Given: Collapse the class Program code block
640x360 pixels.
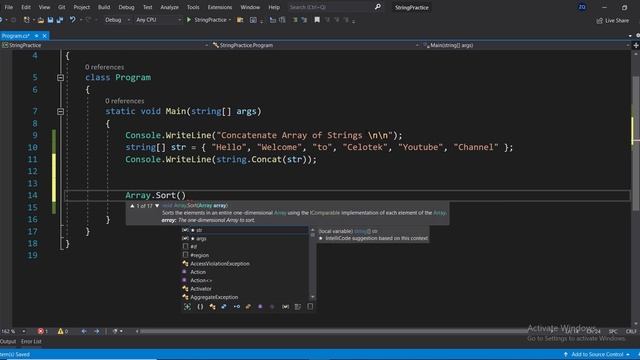Looking at the screenshot, I should [60, 78].
